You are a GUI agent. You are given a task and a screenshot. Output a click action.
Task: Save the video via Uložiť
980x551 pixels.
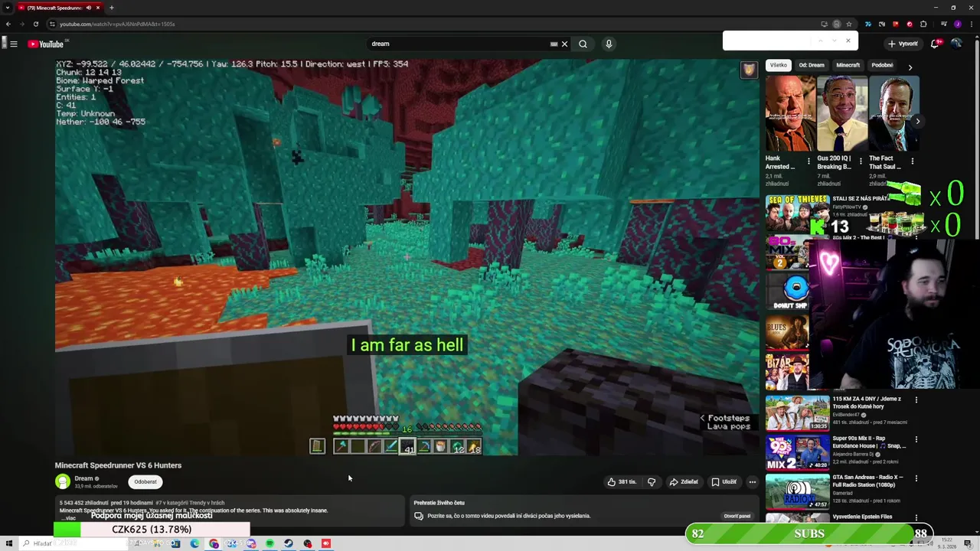click(724, 482)
